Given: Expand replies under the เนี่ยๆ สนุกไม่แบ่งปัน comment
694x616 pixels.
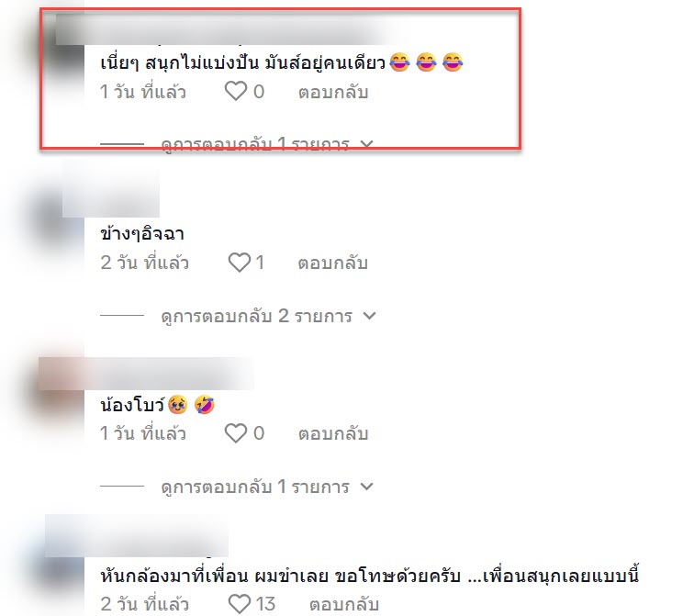Looking at the screenshot, I should 267,144.
